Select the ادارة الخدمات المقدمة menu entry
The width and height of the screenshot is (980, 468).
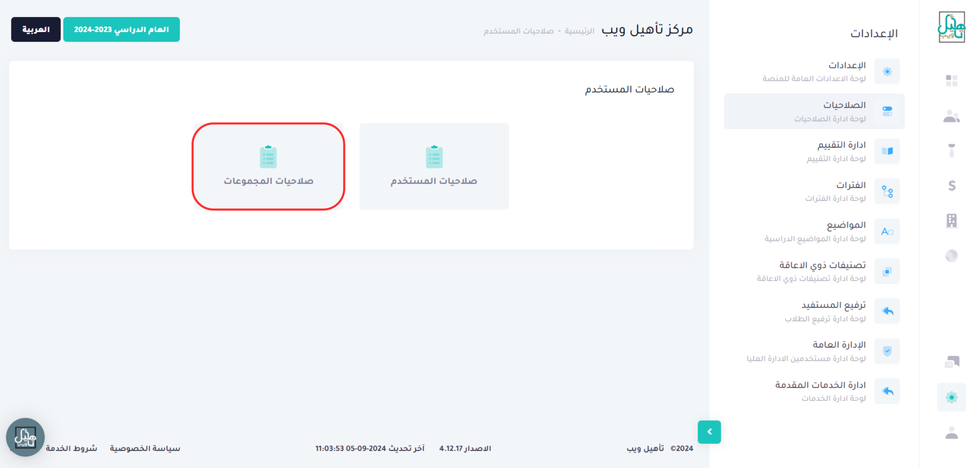point(814,391)
